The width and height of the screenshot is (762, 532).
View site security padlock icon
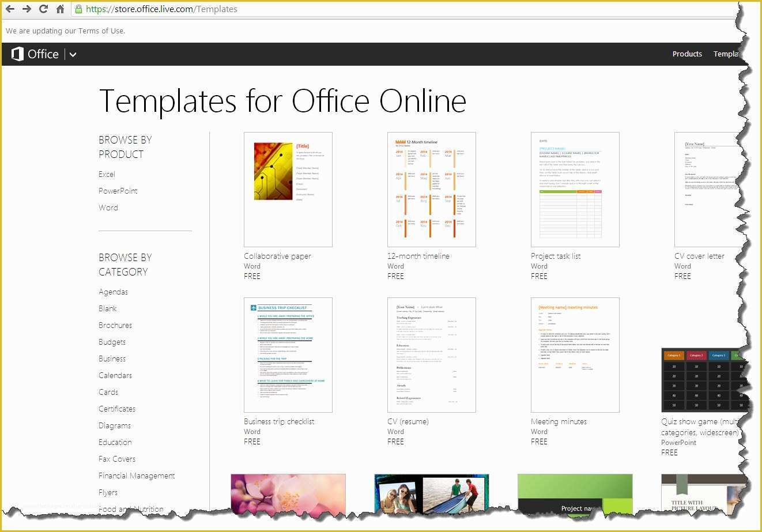click(x=78, y=9)
